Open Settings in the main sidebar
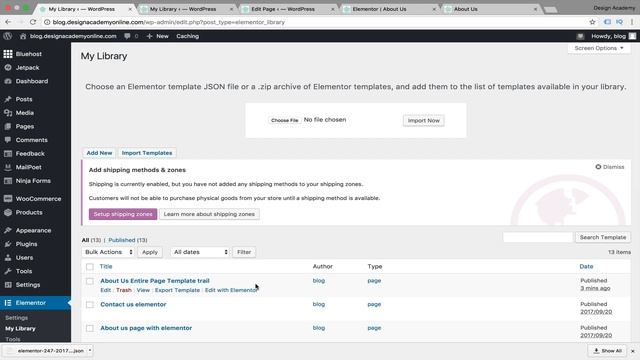This screenshot has width=640, height=360. [x=28, y=284]
